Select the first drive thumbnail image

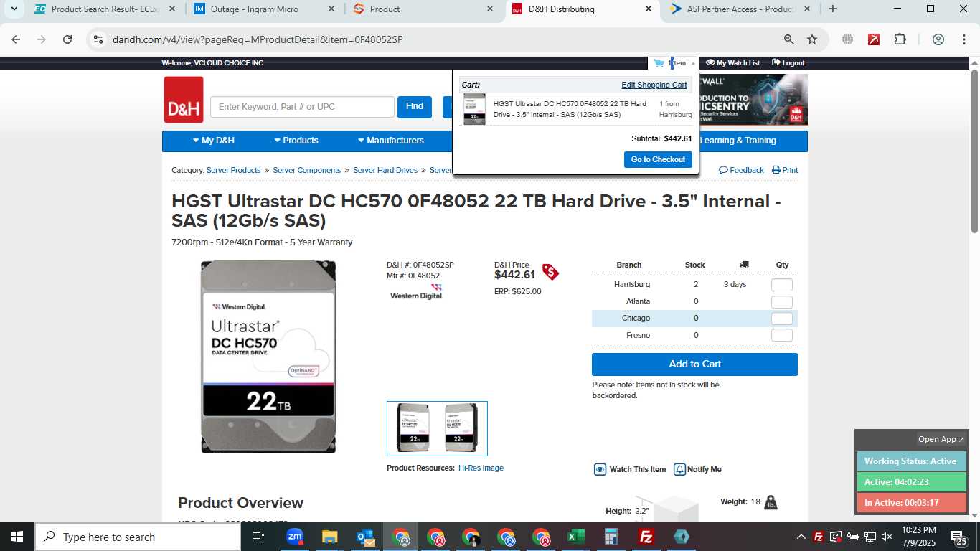414,428
